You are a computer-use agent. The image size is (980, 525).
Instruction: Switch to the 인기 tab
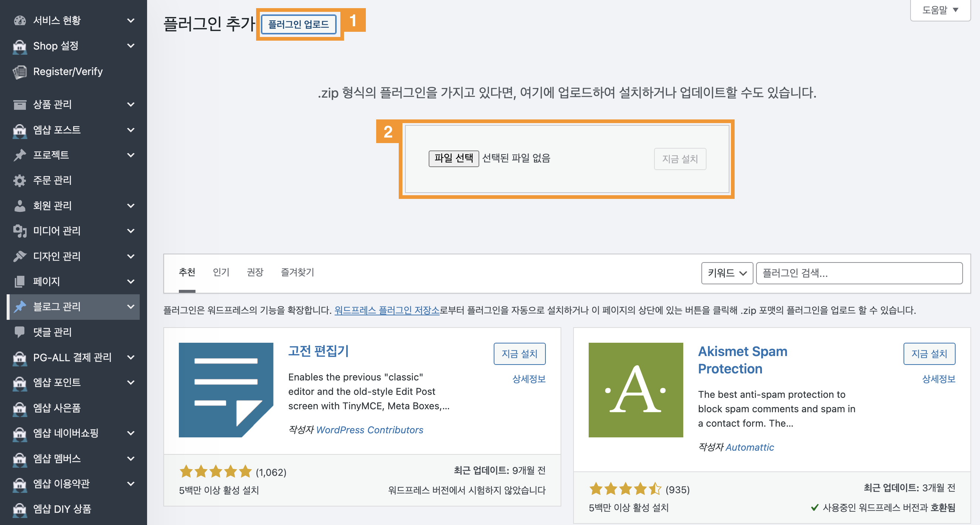click(x=221, y=272)
